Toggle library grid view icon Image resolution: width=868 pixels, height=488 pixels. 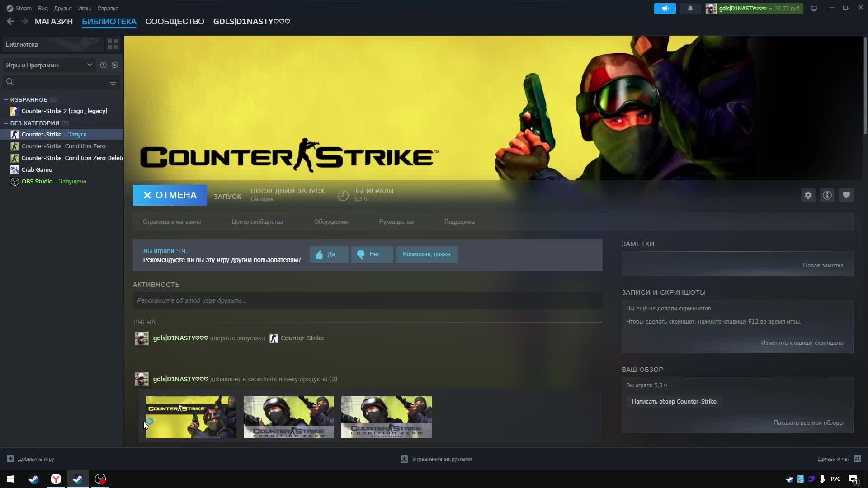coord(113,44)
